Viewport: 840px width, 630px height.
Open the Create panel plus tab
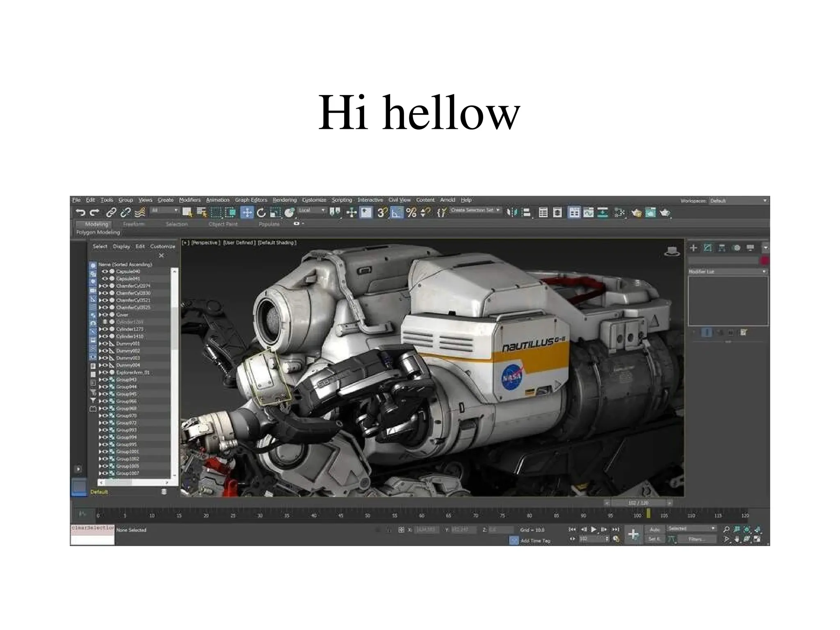[x=694, y=248]
